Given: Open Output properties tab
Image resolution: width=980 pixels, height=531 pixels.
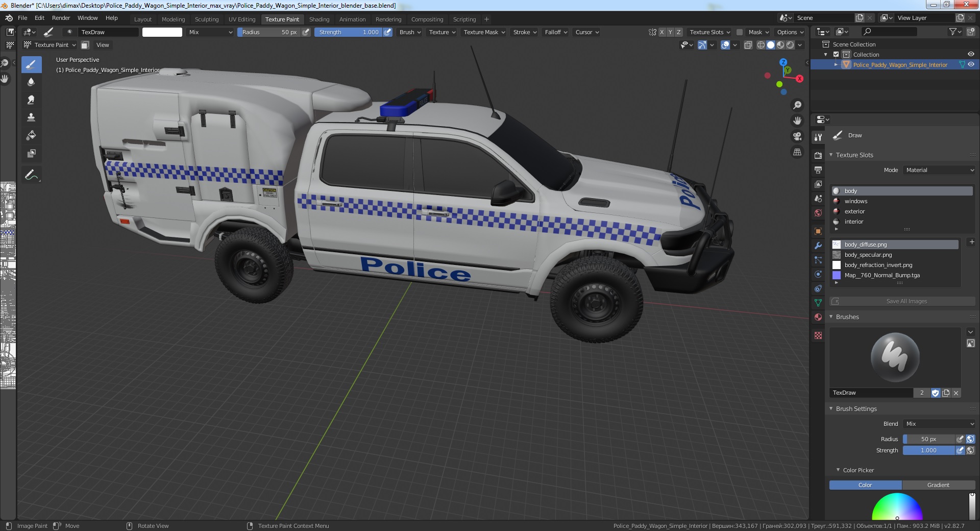Looking at the screenshot, I should pyautogui.click(x=818, y=170).
